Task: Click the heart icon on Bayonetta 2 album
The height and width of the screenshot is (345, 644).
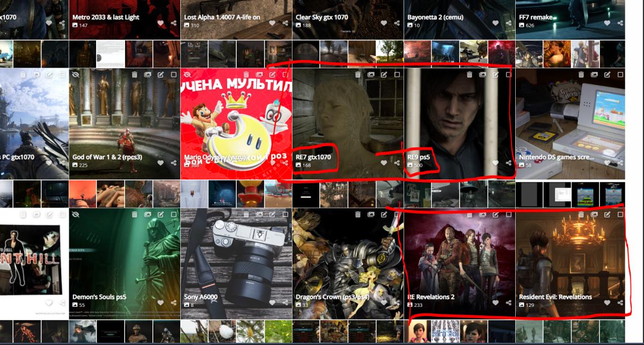Action: pos(495,23)
